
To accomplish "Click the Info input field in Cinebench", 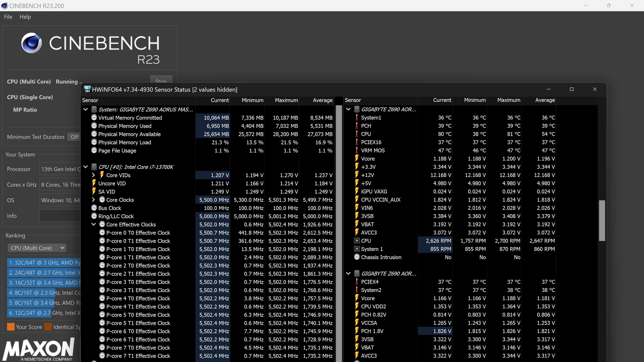I will [60, 216].
